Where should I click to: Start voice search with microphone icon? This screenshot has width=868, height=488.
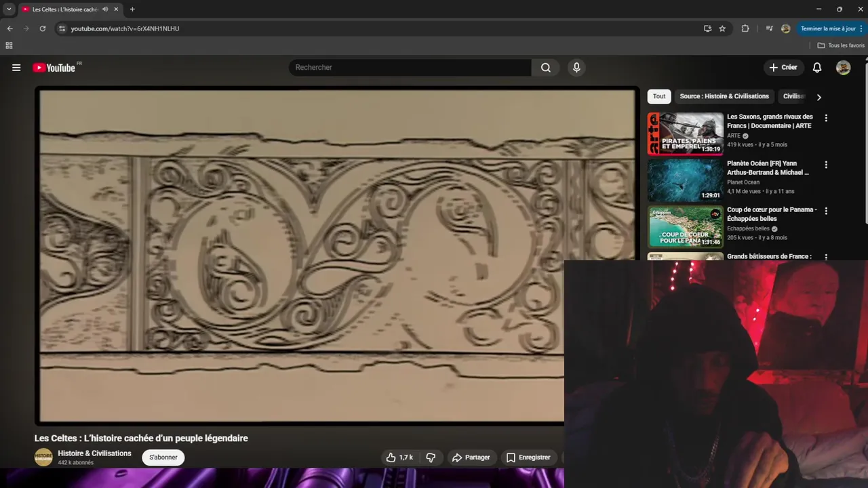point(576,68)
